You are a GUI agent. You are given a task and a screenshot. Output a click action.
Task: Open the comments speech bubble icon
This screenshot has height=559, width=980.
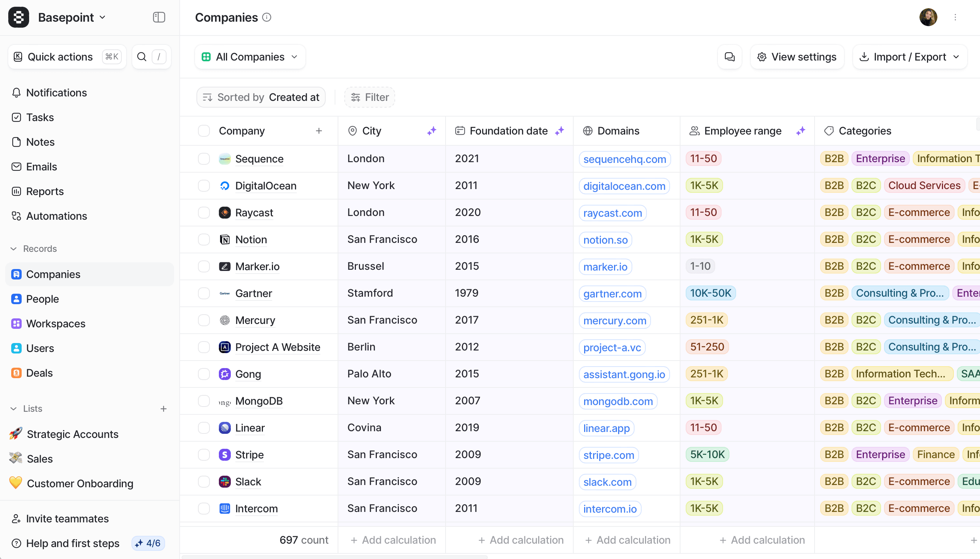coord(729,57)
